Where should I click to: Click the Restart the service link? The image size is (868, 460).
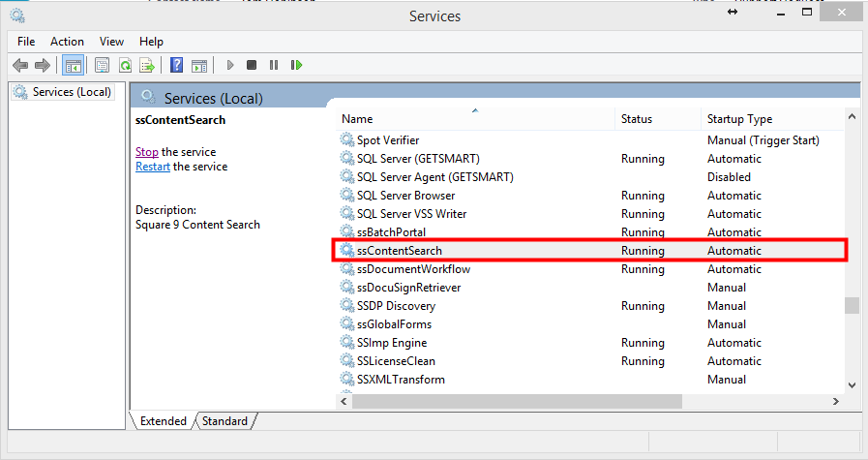(152, 167)
